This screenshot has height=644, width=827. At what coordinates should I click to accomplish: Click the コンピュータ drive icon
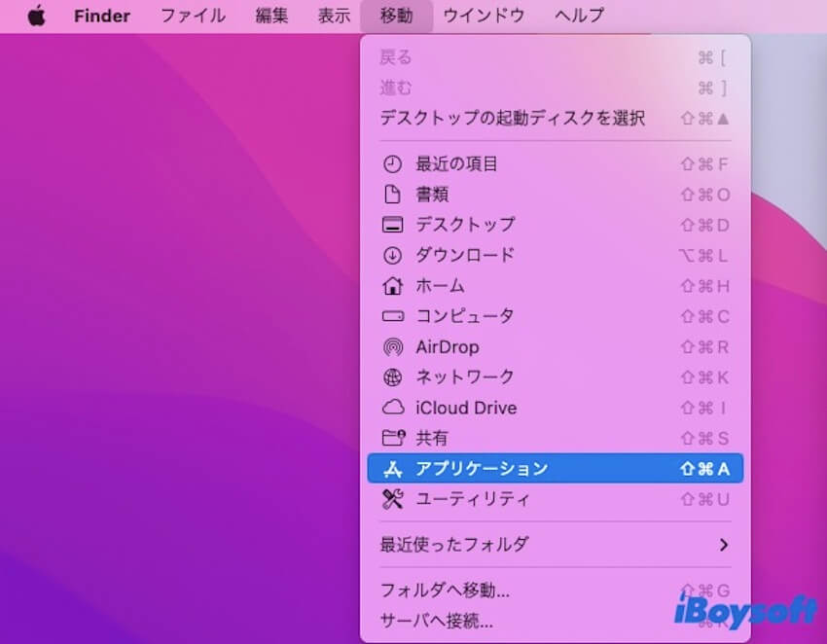(x=392, y=316)
